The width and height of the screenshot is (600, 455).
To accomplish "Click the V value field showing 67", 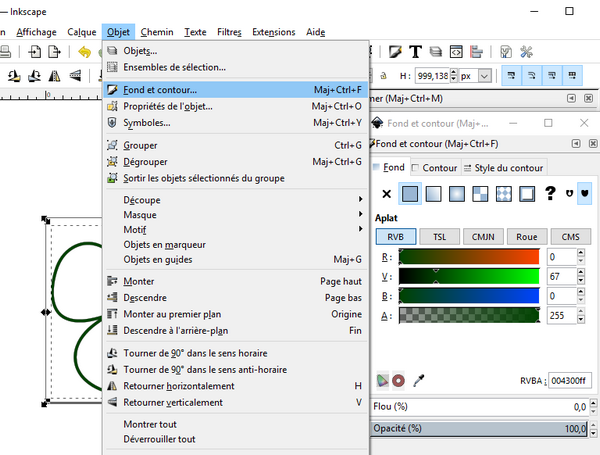I will pos(561,277).
